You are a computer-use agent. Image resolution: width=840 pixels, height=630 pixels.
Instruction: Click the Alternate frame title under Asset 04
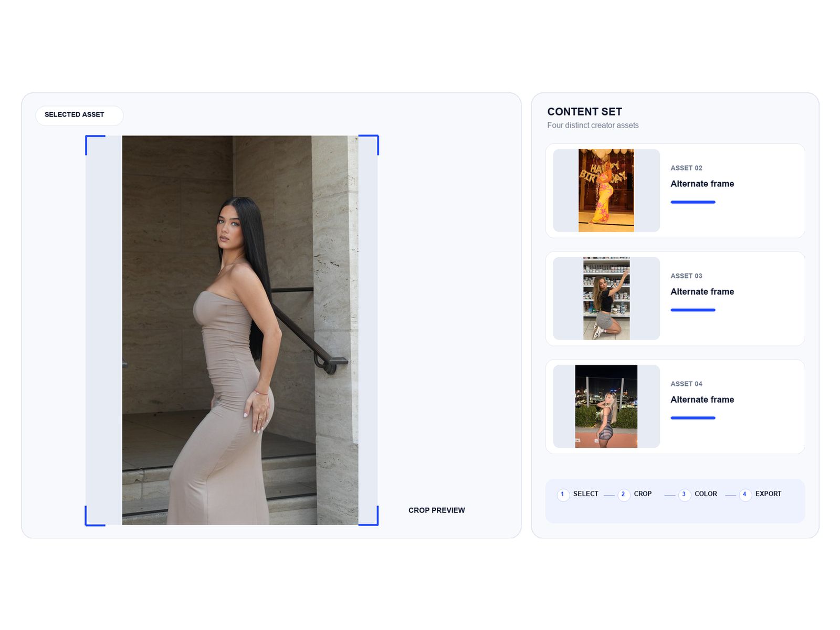coord(702,400)
